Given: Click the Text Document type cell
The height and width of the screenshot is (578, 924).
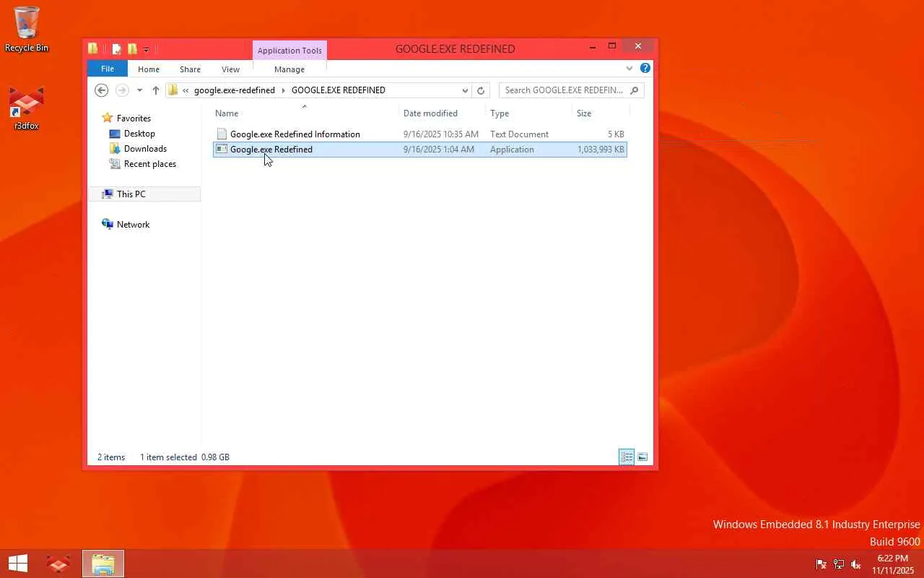Looking at the screenshot, I should click(x=519, y=134).
